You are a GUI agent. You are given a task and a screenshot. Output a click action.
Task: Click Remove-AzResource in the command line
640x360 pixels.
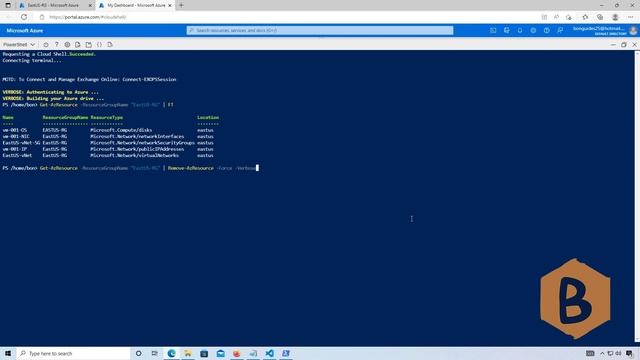[191, 168]
